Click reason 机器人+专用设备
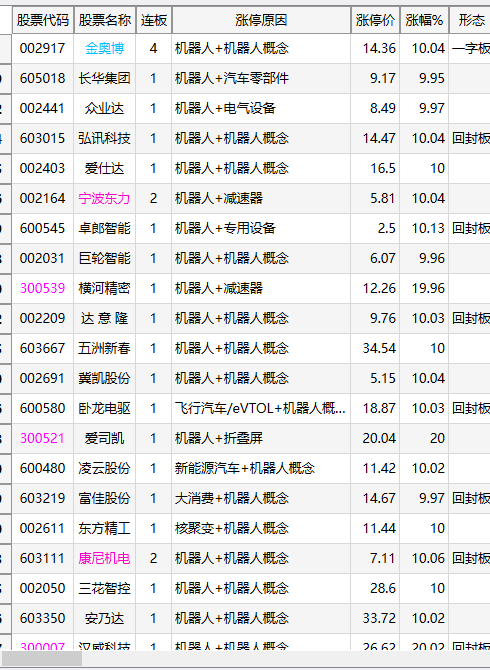490x670 pixels. [x=225, y=228]
